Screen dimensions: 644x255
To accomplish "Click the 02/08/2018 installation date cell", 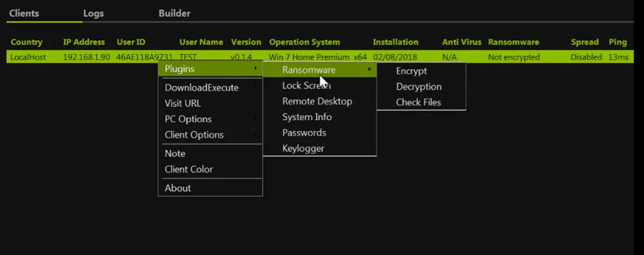I will 395,57.
